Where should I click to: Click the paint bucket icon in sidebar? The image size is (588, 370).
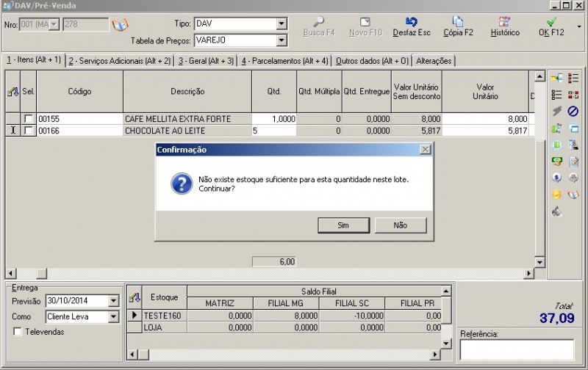[x=557, y=211]
